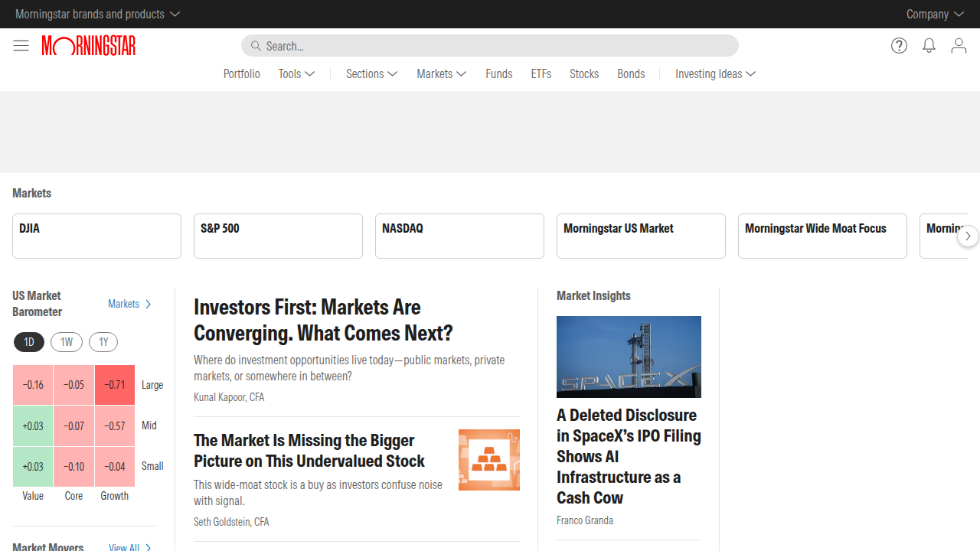Click the Large Core −0.05 barometer cell
The width and height of the screenshot is (980, 551).
(73, 385)
